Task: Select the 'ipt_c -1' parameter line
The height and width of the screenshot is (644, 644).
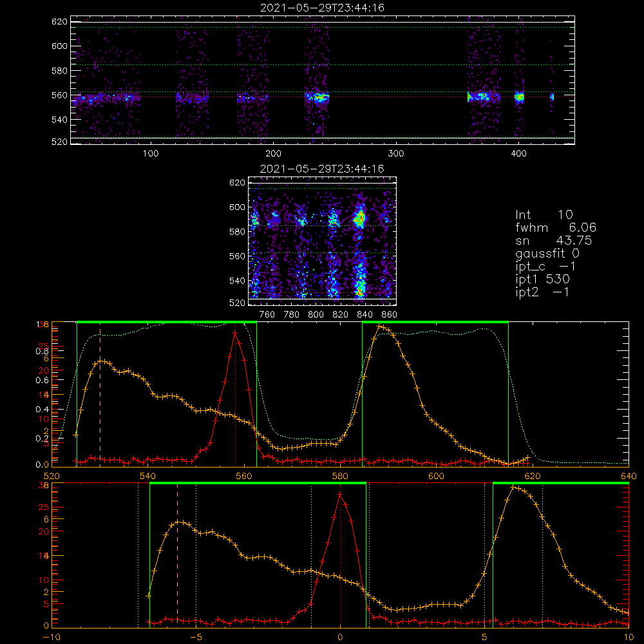Action: [x=545, y=267]
